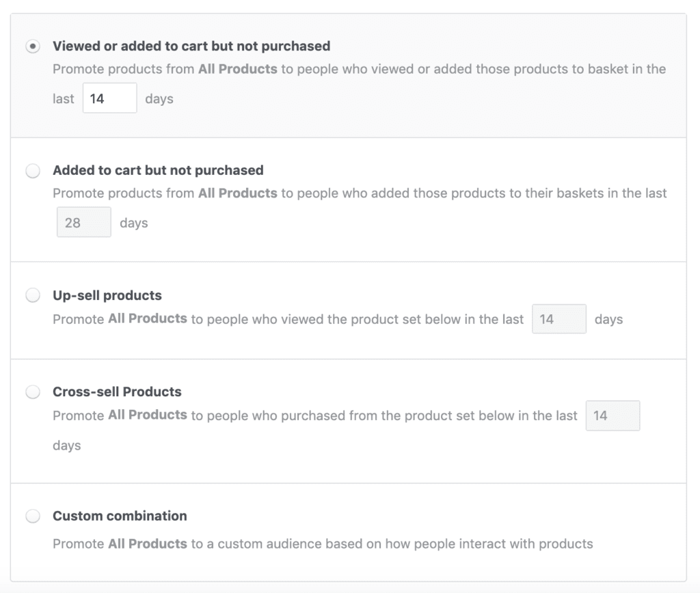Focus the days field in Cross-sell Products
The image size is (700, 593).
coord(612,415)
